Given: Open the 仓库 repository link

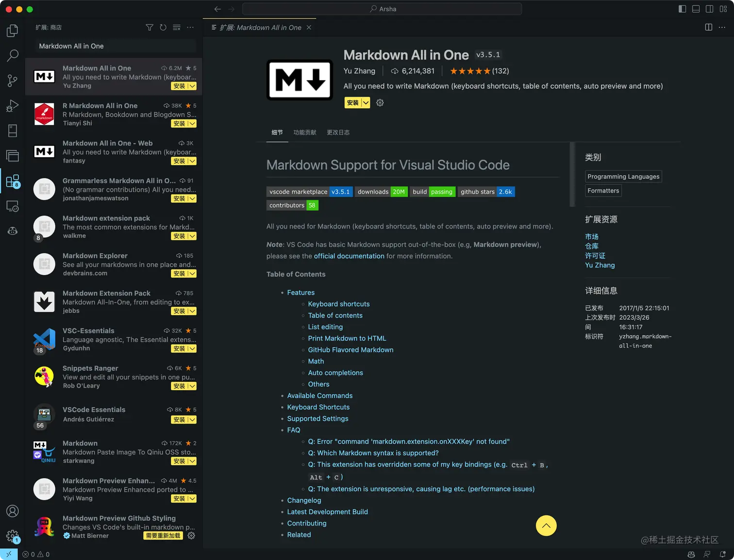Looking at the screenshot, I should pyautogui.click(x=592, y=247).
